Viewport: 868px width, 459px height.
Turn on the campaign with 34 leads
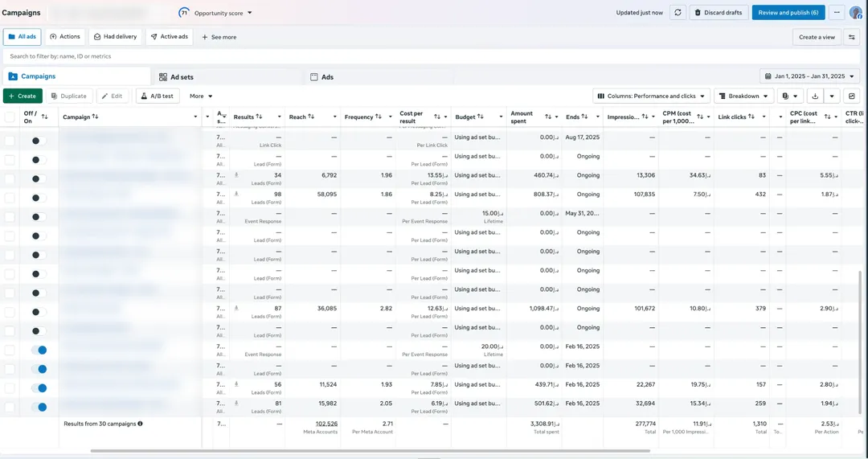pos(39,178)
